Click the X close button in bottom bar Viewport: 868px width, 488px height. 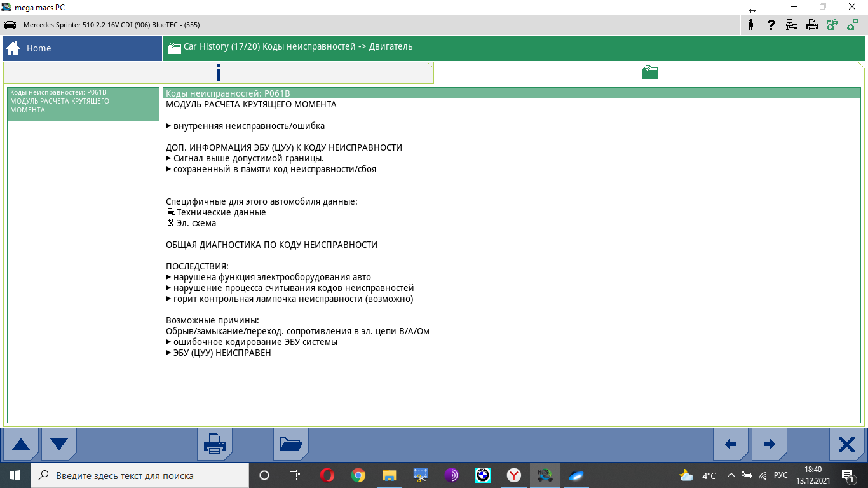846,444
